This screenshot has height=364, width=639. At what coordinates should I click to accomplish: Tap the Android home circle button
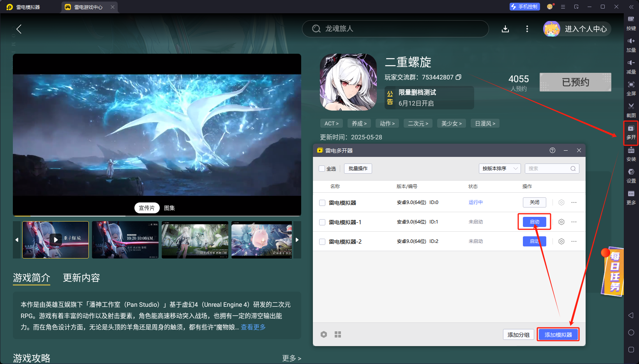631,332
